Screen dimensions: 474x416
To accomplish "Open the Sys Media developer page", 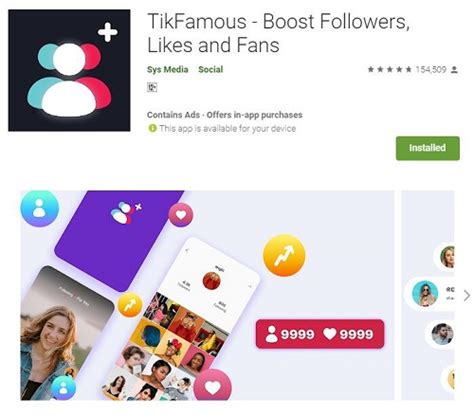I will [x=168, y=69].
